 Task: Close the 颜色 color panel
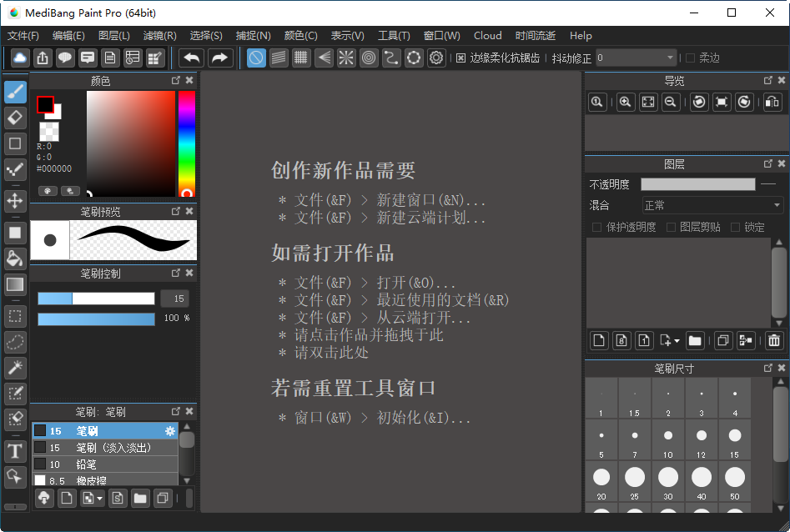click(x=189, y=80)
